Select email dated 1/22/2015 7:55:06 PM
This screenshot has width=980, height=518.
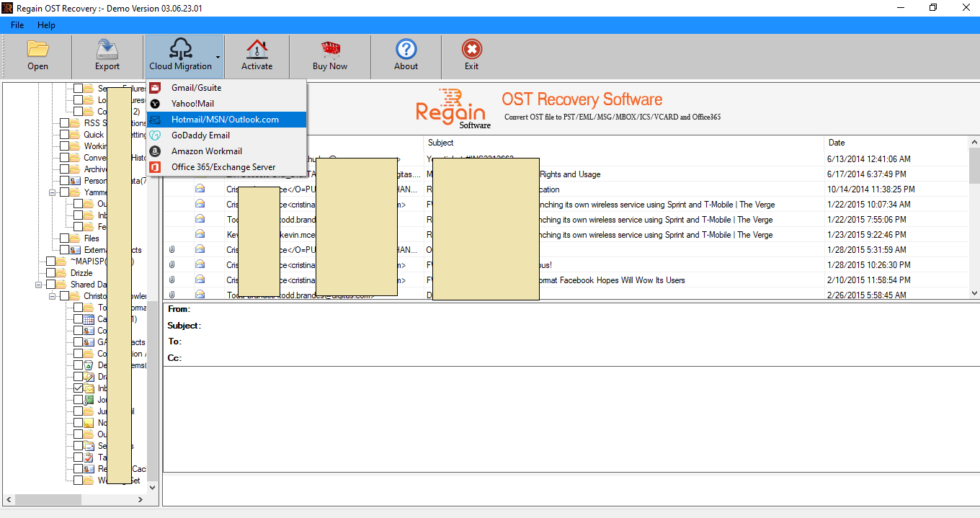tap(566, 219)
